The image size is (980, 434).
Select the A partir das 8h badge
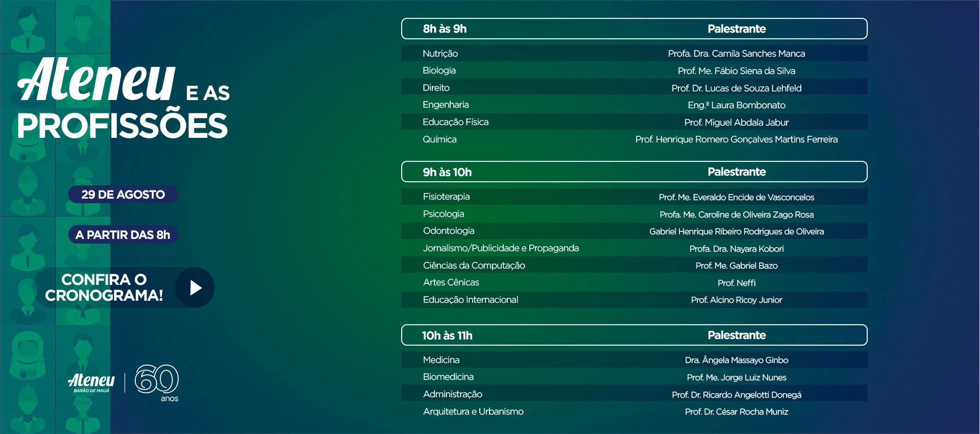(123, 235)
